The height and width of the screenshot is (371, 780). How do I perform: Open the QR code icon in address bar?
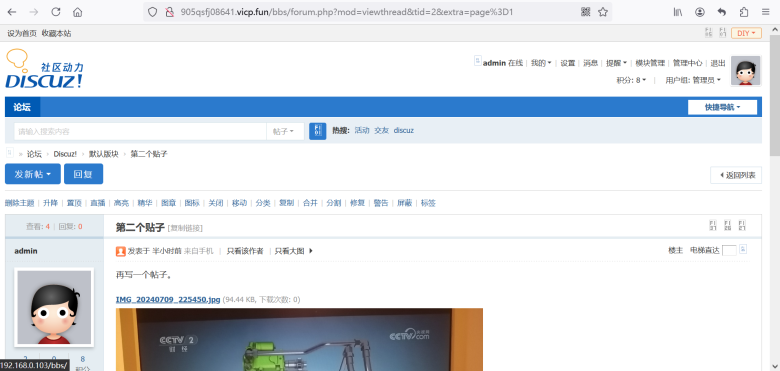pos(585,12)
